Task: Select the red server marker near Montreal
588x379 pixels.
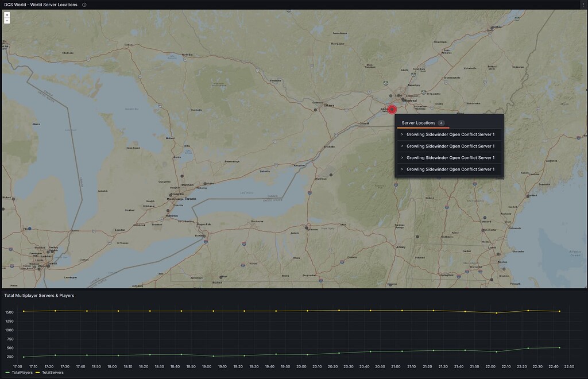Action: (x=393, y=109)
